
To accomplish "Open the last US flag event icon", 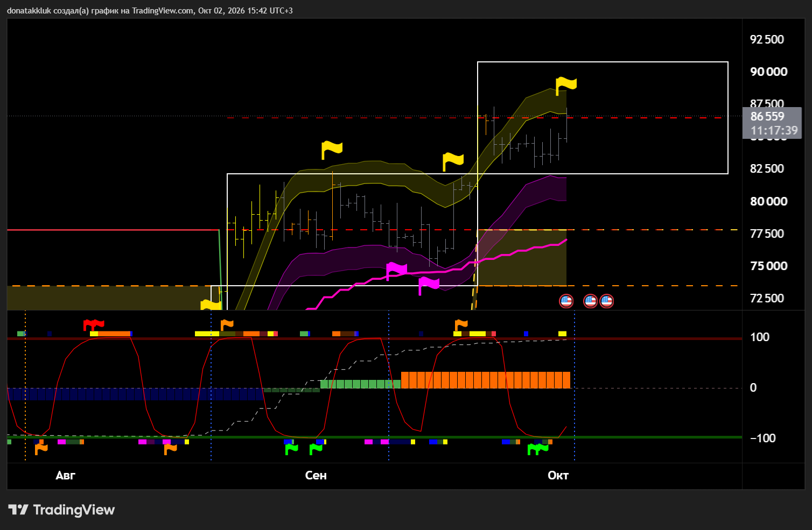I will click(x=607, y=301).
